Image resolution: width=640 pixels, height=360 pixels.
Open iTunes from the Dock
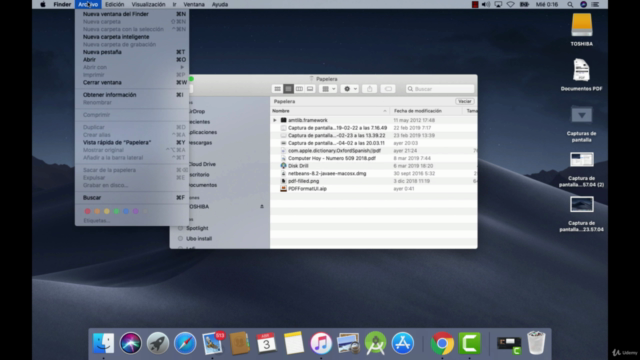click(x=321, y=343)
